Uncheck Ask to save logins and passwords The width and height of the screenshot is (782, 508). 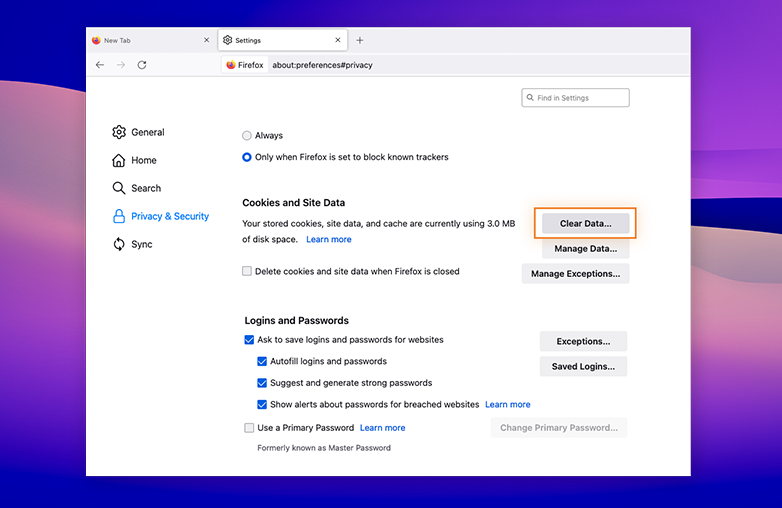(x=249, y=340)
